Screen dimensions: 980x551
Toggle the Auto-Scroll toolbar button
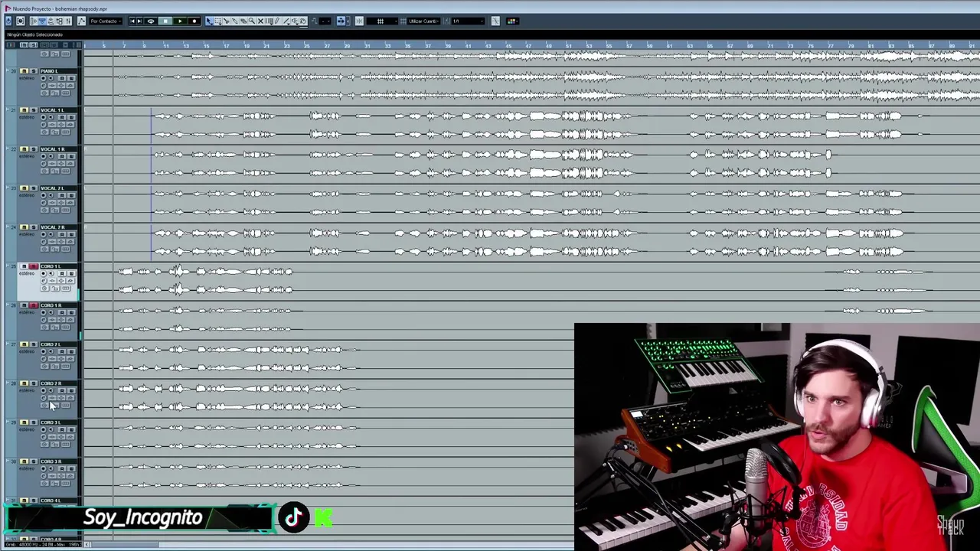(x=341, y=21)
